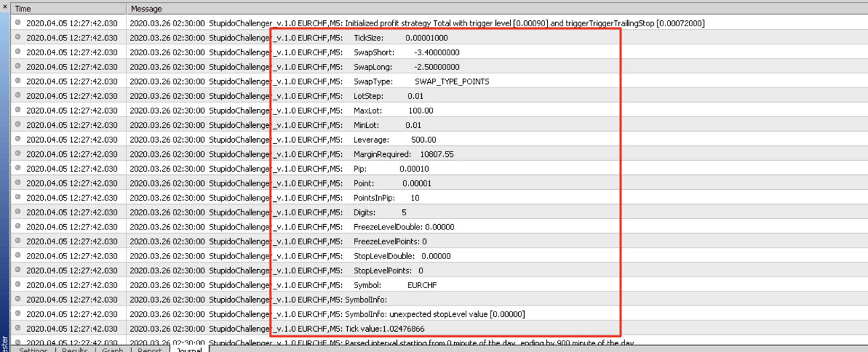Click the Time cell of the MinLot row
Image resolution: width=868 pixels, height=352 pixels.
71,125
